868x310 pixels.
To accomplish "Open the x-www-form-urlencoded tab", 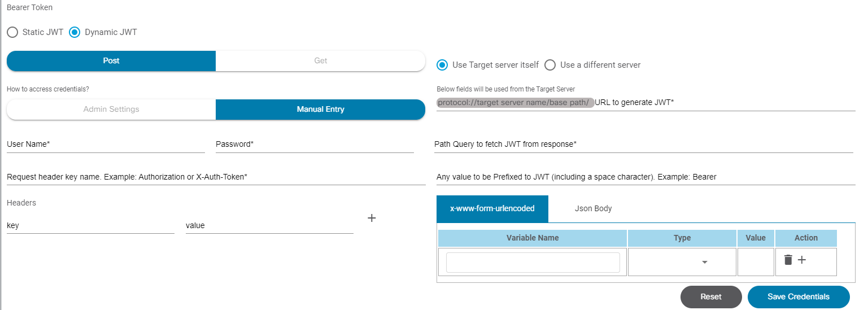I will [492, 209].
